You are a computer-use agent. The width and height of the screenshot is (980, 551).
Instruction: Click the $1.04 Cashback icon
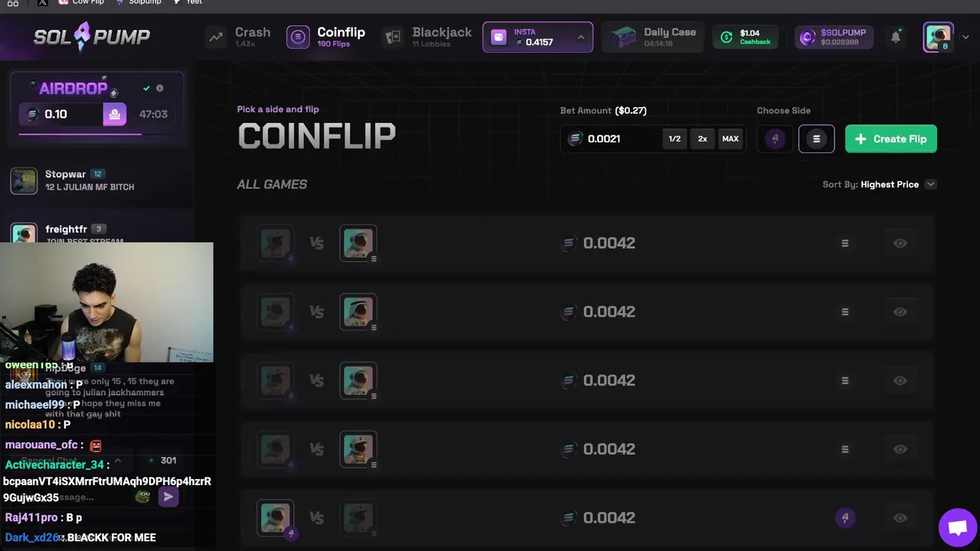727,37
